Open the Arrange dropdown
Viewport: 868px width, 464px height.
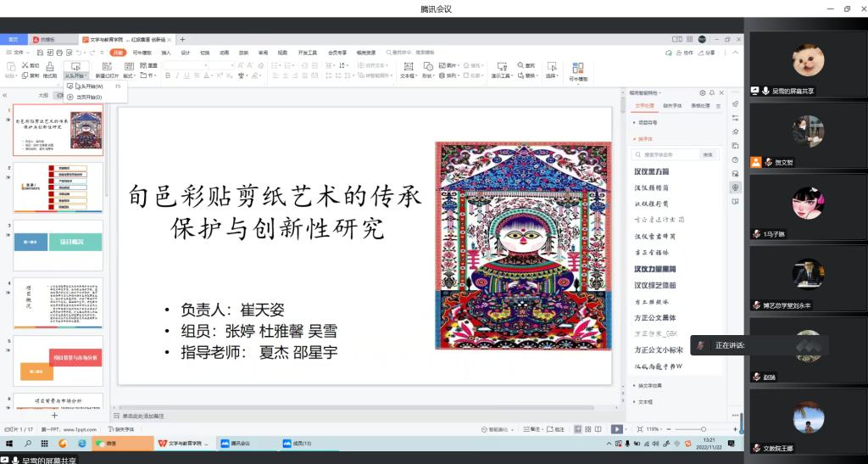point(449,75)
